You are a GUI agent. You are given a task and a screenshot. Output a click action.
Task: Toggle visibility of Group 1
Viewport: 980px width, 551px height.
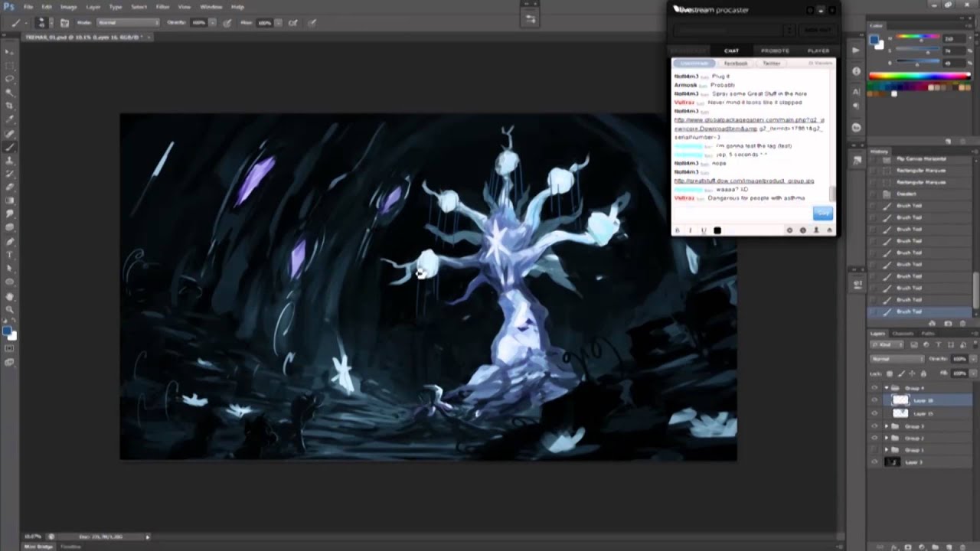(x=874, y=450)
